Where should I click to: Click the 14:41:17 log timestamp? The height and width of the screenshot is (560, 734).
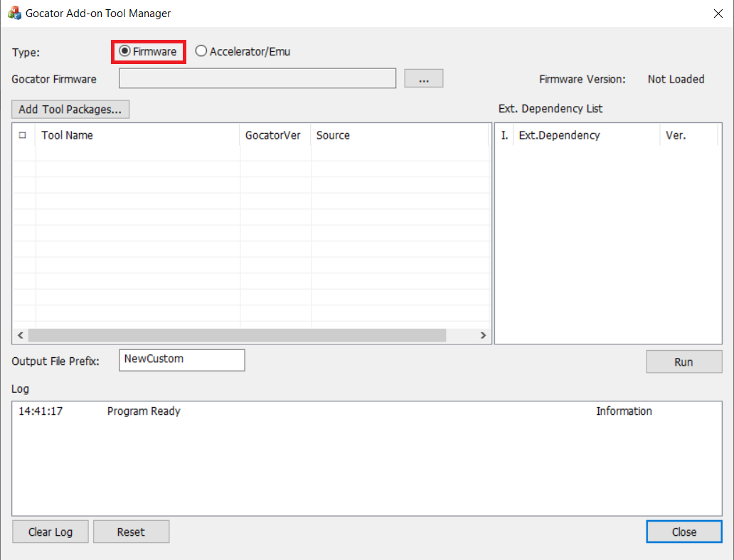[x=41, y=411]
